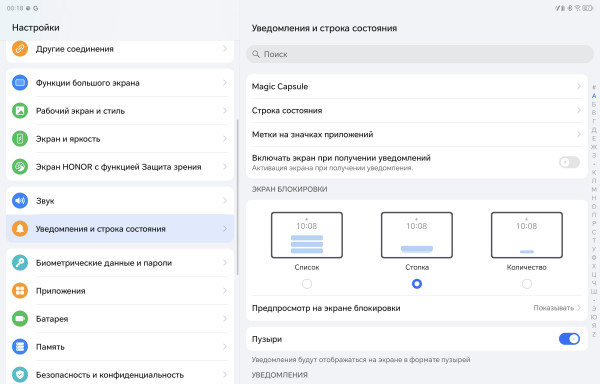Tap the Количество lock screen preview thumbnail
The height and width of the screenshot is (384, 600).
[527, 235]
